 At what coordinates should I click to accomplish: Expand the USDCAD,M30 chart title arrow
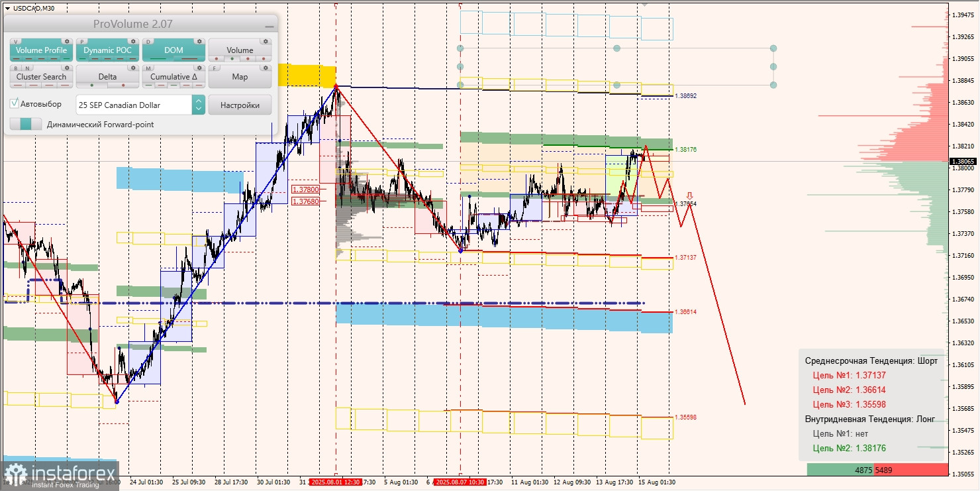coord(7,8)
